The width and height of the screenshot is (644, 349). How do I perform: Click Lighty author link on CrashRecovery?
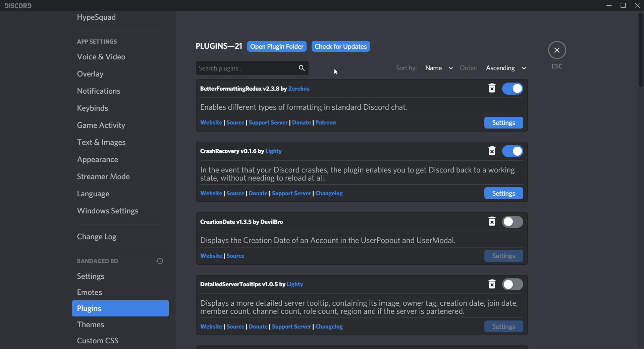coord(273,151)
